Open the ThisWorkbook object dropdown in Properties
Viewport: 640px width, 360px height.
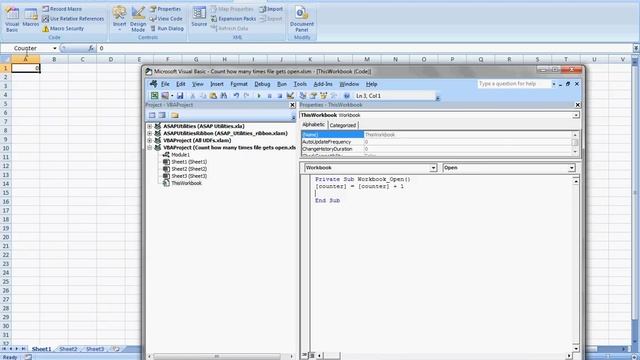[576, 115]
